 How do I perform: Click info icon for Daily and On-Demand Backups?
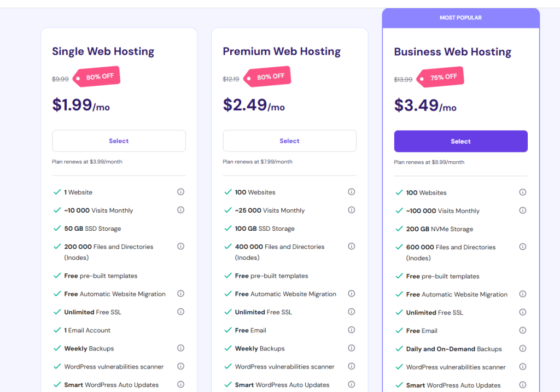[x=522, y=349]
